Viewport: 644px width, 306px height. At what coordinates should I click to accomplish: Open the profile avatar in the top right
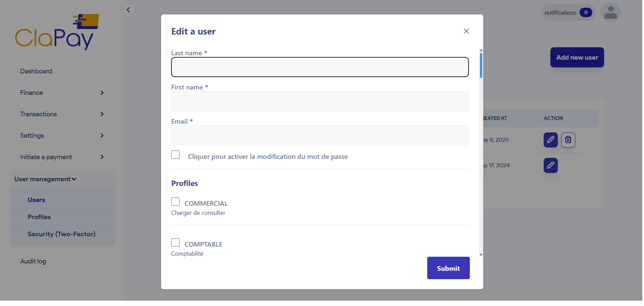click(610, 12)
